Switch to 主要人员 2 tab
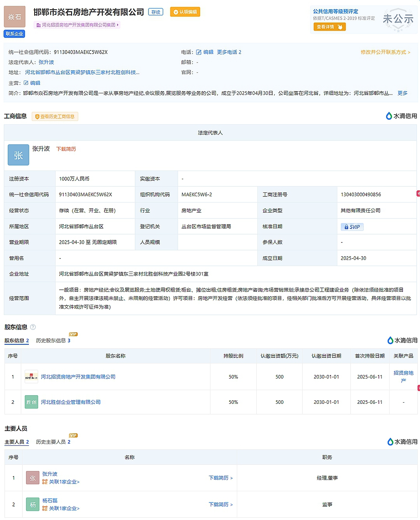 [17, 442]
